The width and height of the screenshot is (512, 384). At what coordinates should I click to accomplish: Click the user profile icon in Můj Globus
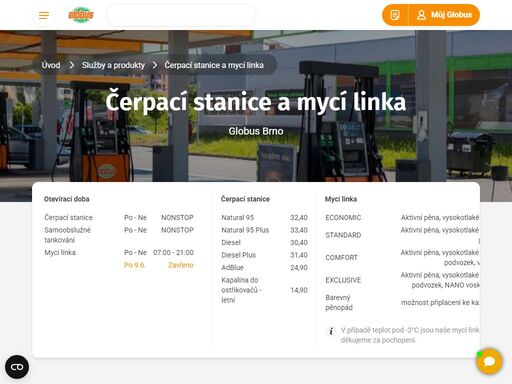421,15
